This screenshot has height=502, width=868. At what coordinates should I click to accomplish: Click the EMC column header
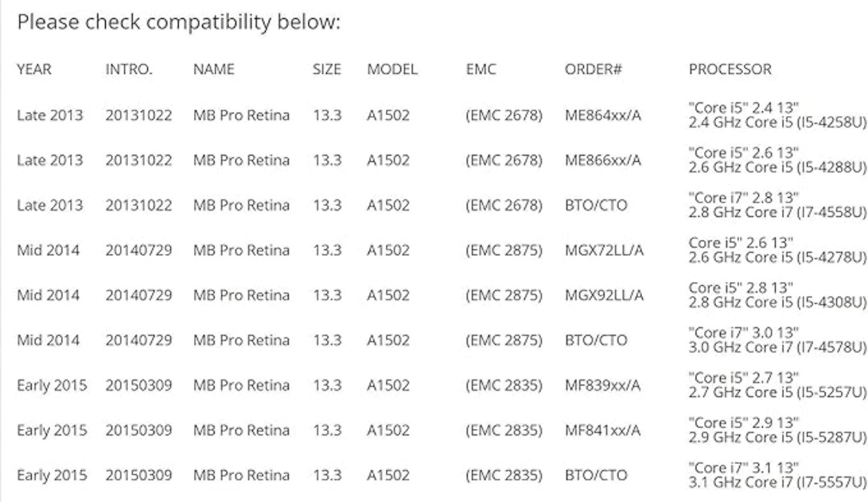point(481,69)
